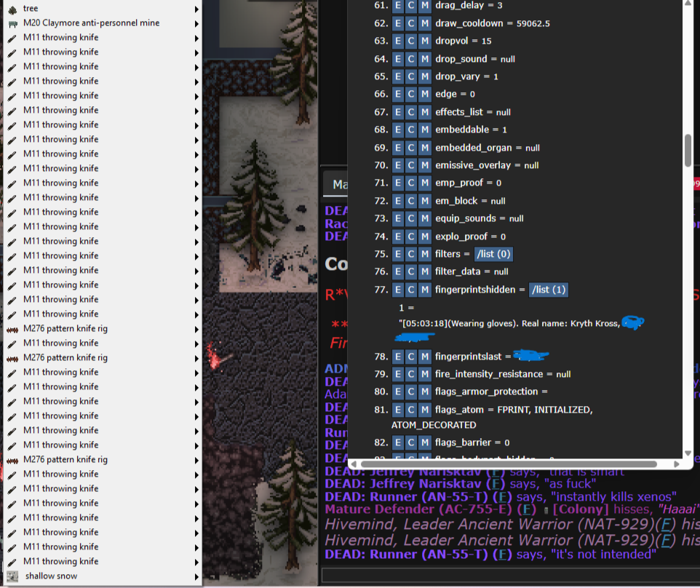700x588 pixels.
Task: Select the M20 Claymore anti-personnel mine entry
Action: [x=91, y=23]
